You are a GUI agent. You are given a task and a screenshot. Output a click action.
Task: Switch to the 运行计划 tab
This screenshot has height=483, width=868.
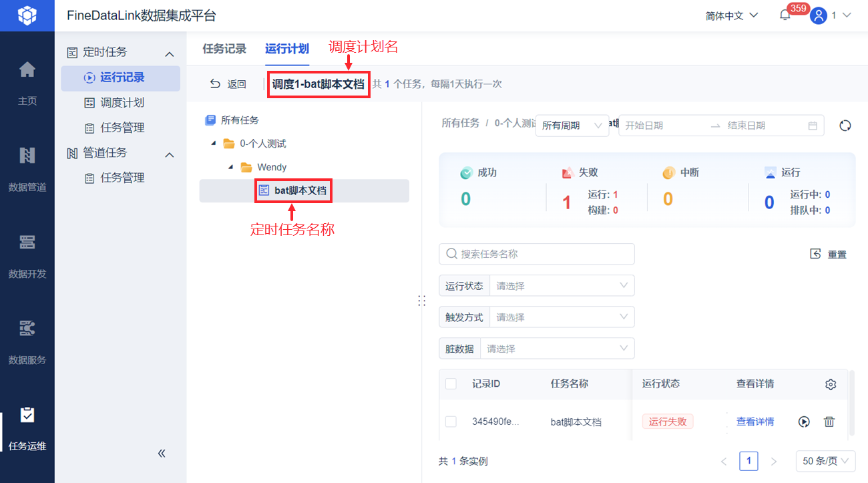point(286,49)
